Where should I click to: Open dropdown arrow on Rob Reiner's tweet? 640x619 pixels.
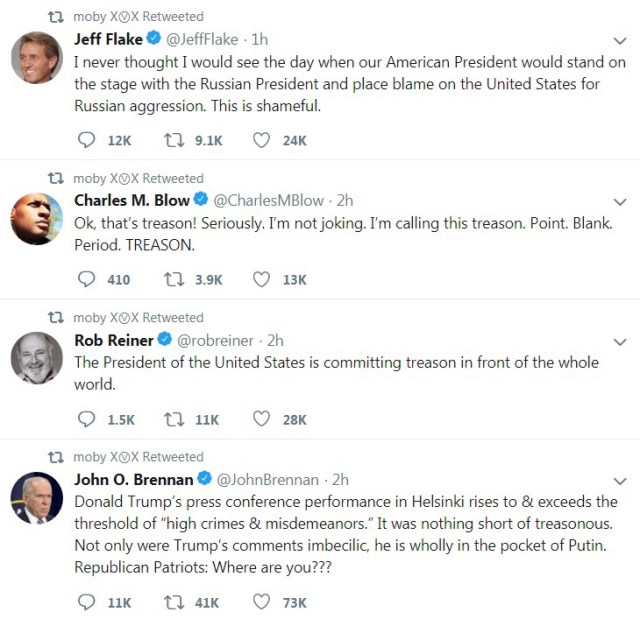coord(619,342)
